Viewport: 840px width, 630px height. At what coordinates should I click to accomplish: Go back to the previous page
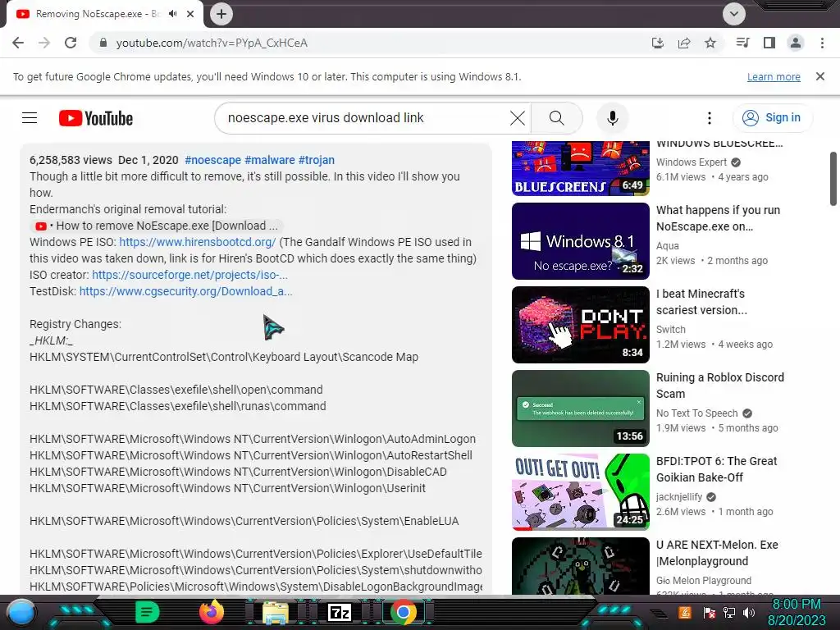coord(18,43)
